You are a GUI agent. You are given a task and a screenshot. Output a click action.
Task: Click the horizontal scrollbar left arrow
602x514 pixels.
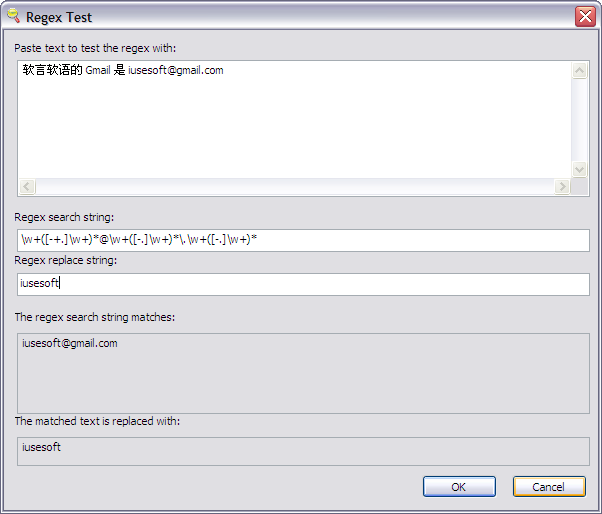[27, 187]
